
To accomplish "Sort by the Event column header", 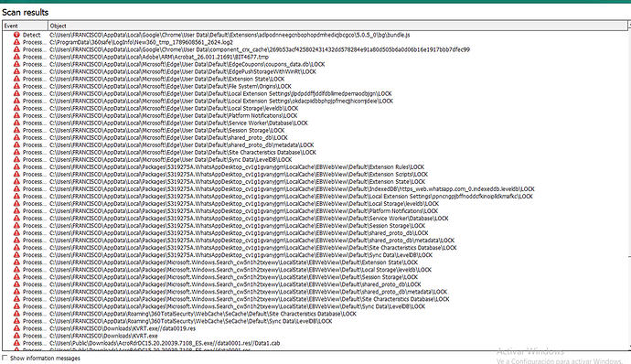I will click(25, 26).
